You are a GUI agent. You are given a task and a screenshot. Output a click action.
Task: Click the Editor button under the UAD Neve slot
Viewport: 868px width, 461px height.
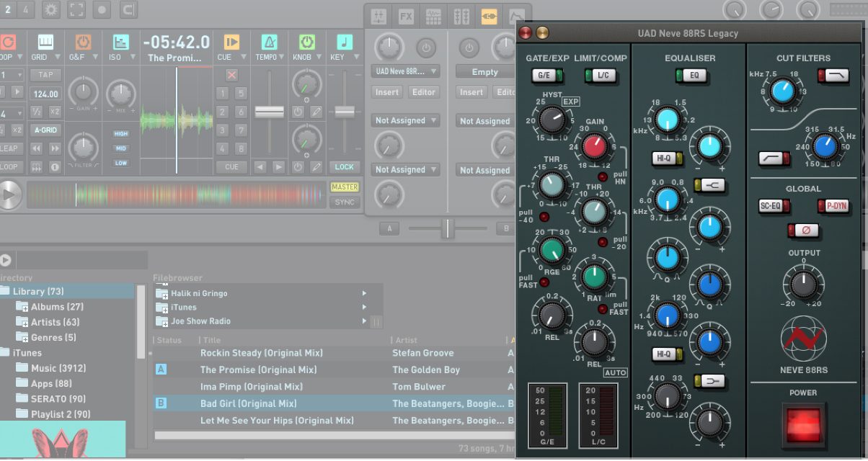click(x=424, y=91)
